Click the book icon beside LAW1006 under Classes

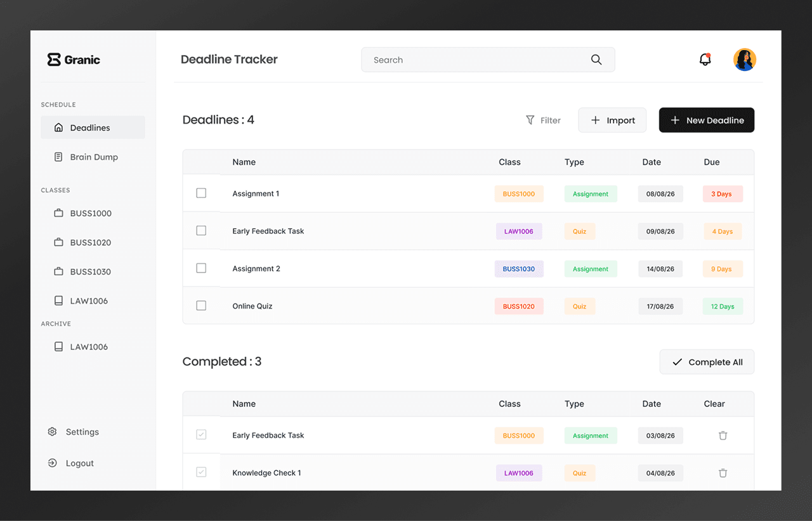pos(58,300)
